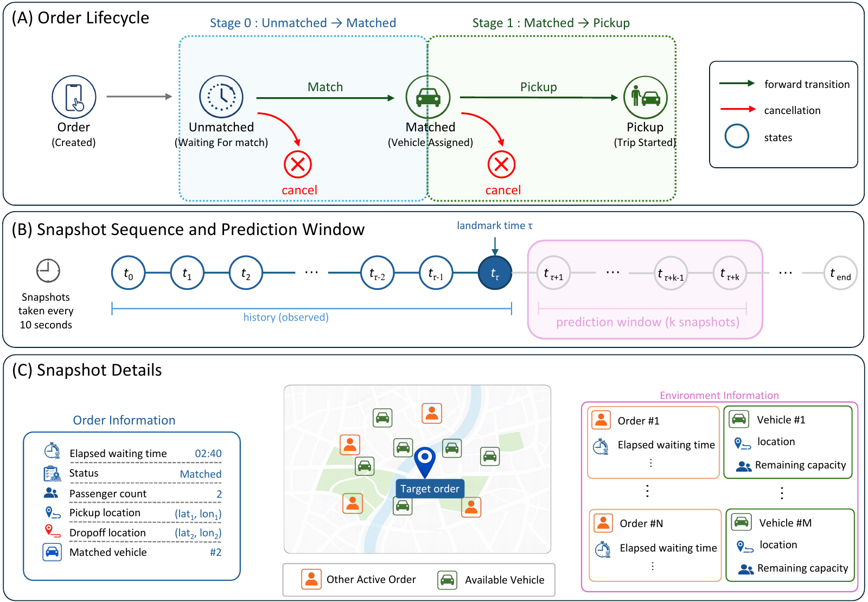Click the Passenger count people icon
868x602 pixels.
(51, 493)
